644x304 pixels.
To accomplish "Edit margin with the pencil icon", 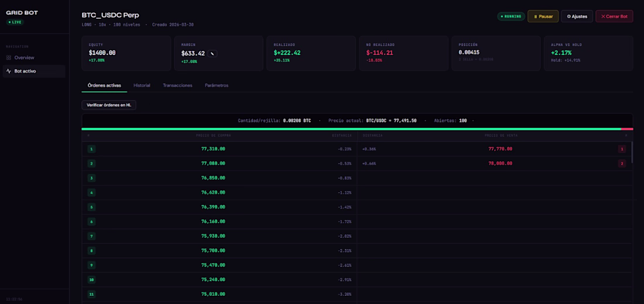I will pos(213,53).
